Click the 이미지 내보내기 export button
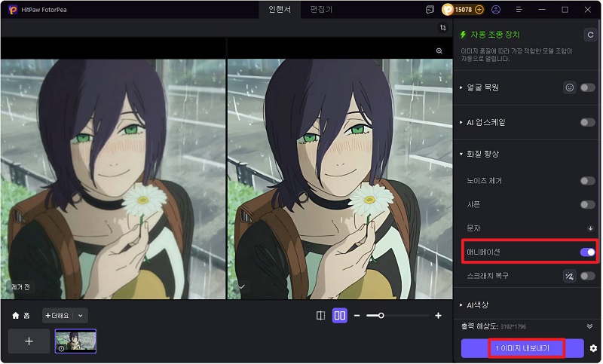The width and height of the screenshot is (603, 364). [522, 348]
